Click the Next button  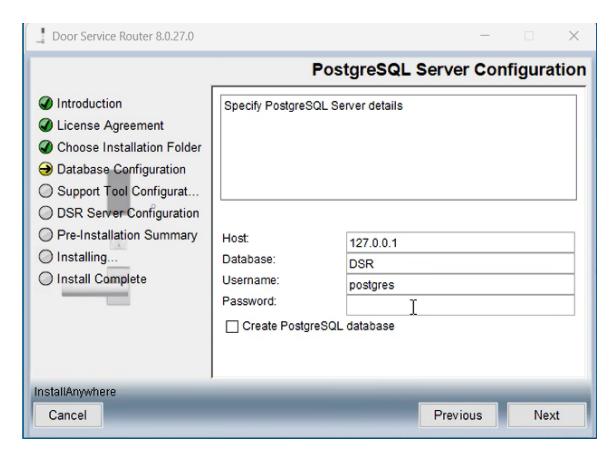546,415
